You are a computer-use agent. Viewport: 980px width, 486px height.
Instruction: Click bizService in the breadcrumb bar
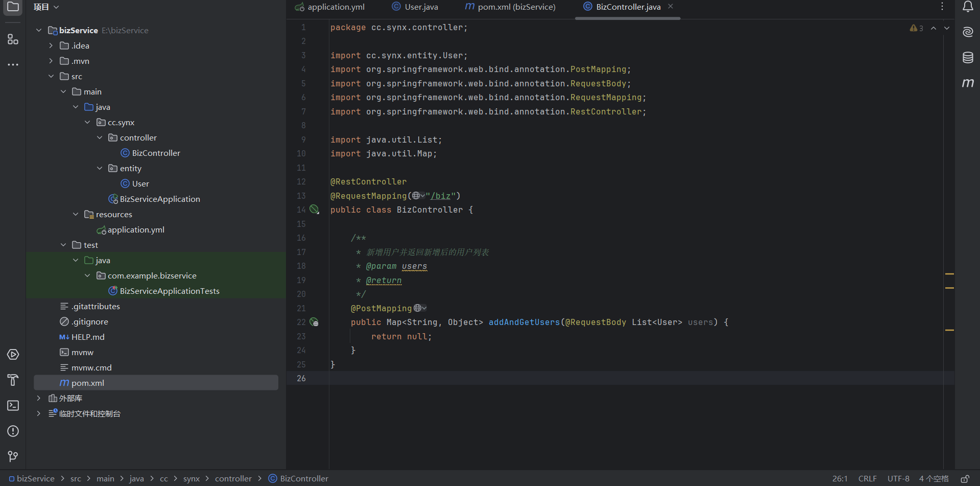coord(32,479)
